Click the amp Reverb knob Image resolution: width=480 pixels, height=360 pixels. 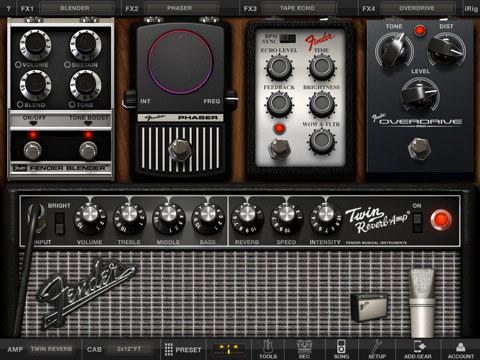pyautogui.click(x=247, y=219)
